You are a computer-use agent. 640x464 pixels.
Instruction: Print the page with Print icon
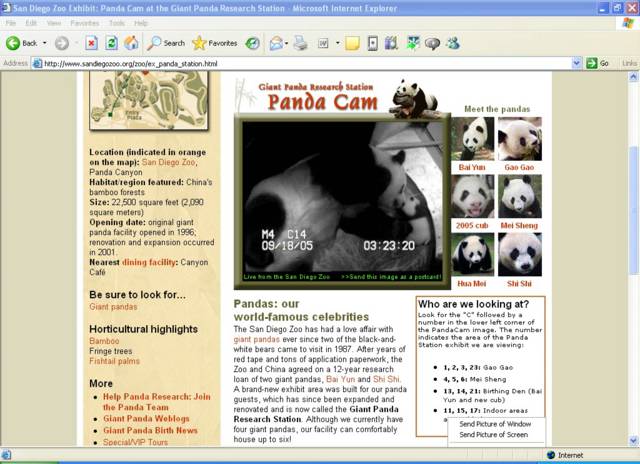tap(300, 43)
